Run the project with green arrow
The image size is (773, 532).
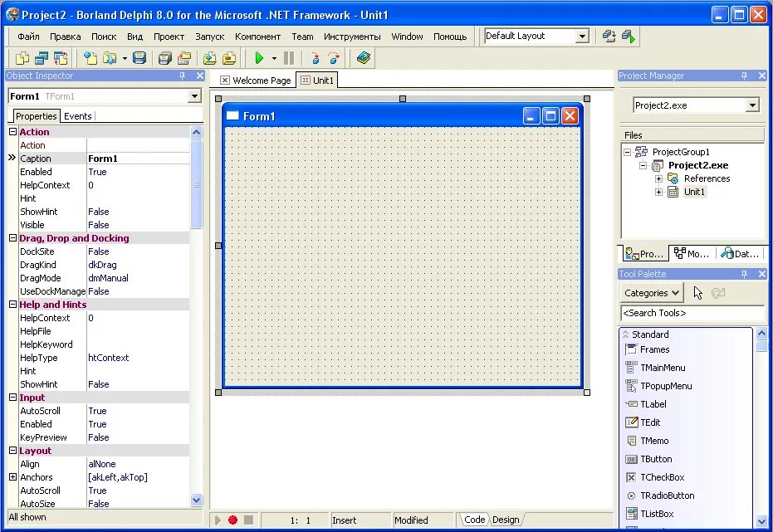[259, 58]
